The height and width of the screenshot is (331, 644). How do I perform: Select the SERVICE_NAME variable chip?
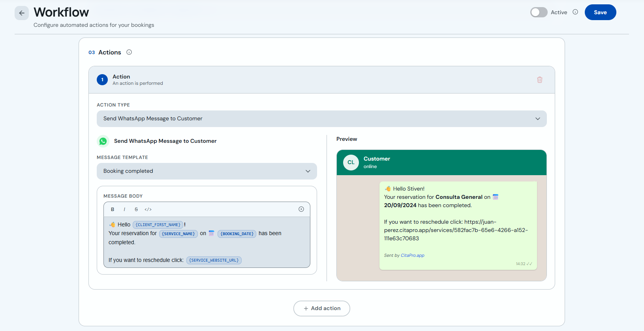point(178,234)
